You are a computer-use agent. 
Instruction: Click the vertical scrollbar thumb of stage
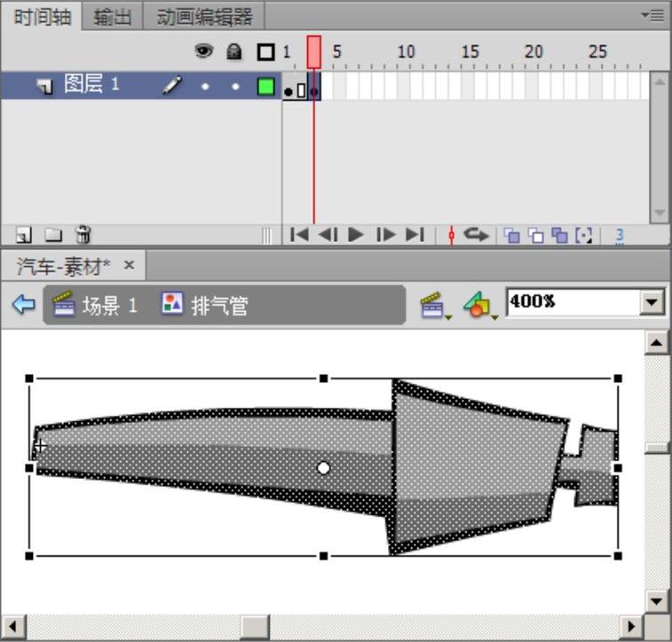click(657, 448)
